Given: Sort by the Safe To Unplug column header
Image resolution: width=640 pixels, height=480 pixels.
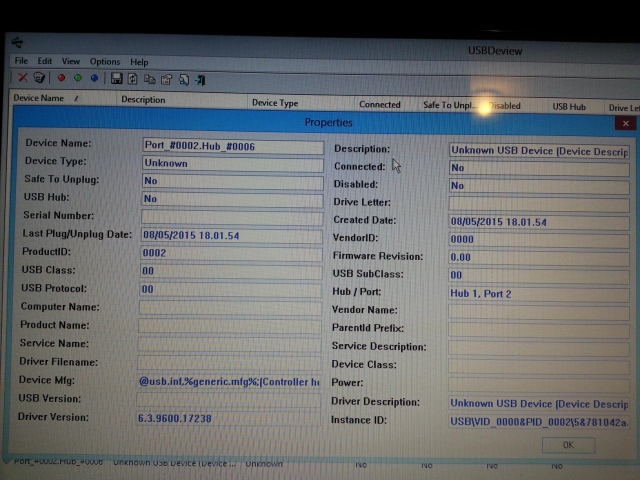Looking at the screenshot, I should (x=450, y=105).
